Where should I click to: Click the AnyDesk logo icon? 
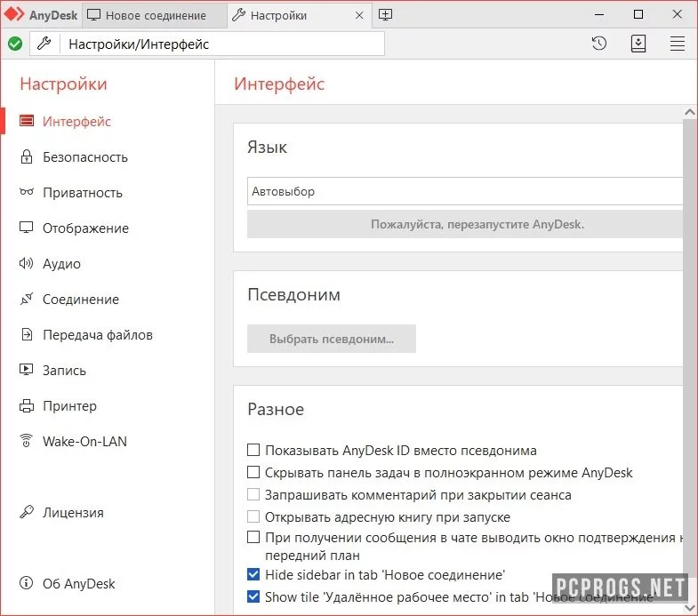tap(14, 15)
